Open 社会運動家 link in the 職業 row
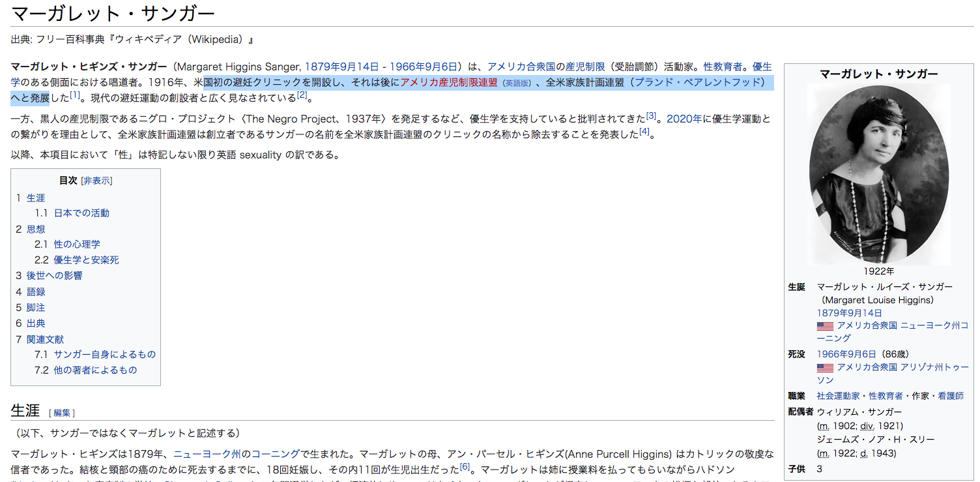Screen dimensions: 980x482 (x=838, y=396)
